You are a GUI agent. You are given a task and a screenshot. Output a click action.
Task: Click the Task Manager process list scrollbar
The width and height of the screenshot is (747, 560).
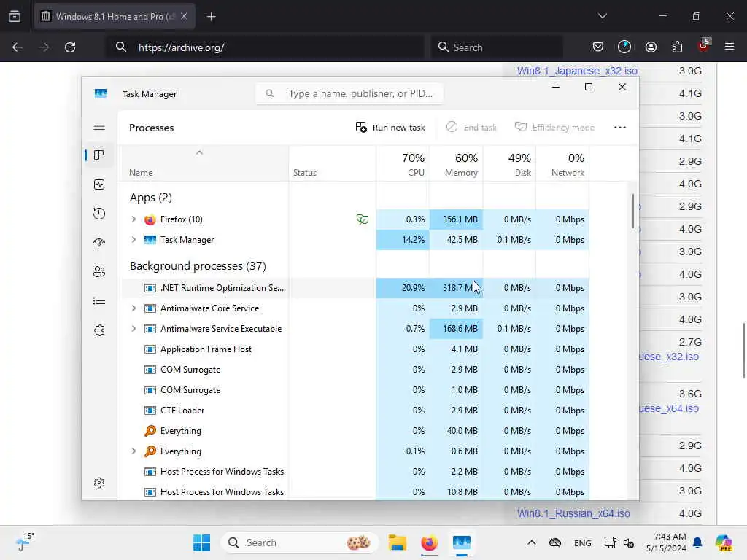(x=633, y=211)
